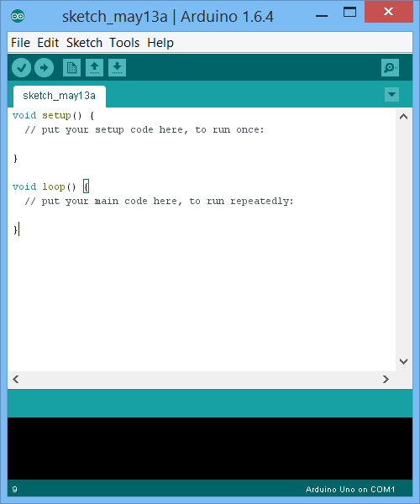420x504 pixels.
Task: Select the sketch_may13a tab
Action: coord(60,96)
